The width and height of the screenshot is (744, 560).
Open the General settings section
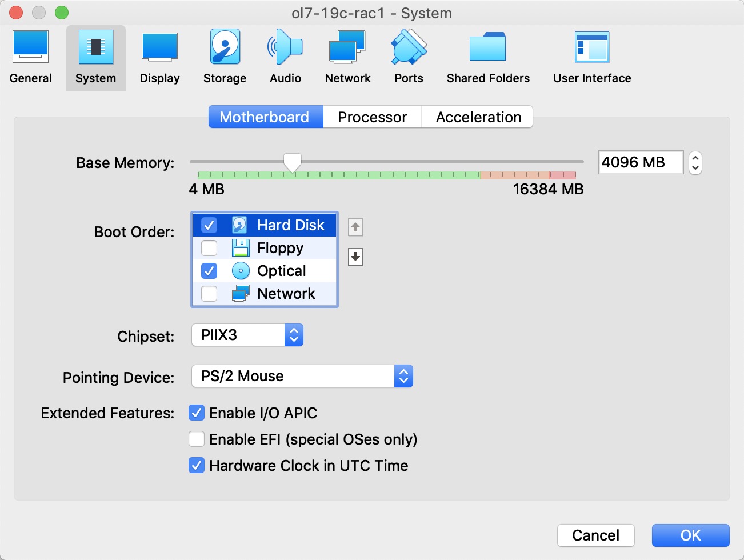coord(31,58)
